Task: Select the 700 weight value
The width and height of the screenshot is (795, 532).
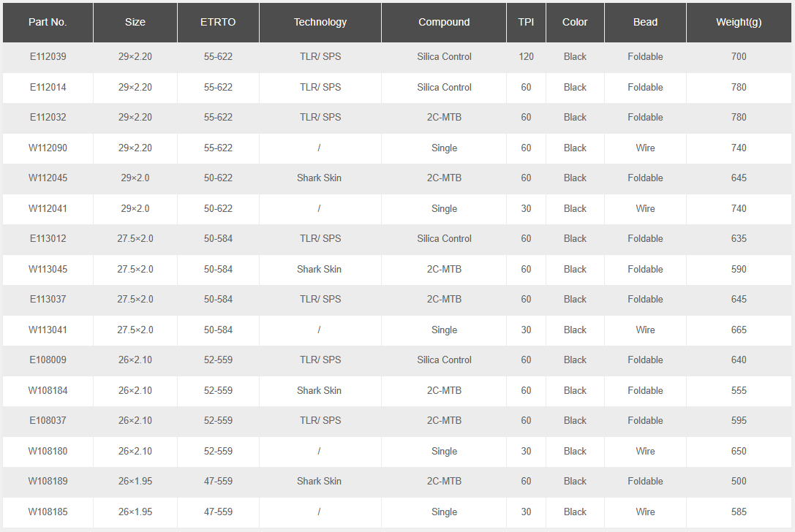Action: pyautogui.click(x=739, y=56)
